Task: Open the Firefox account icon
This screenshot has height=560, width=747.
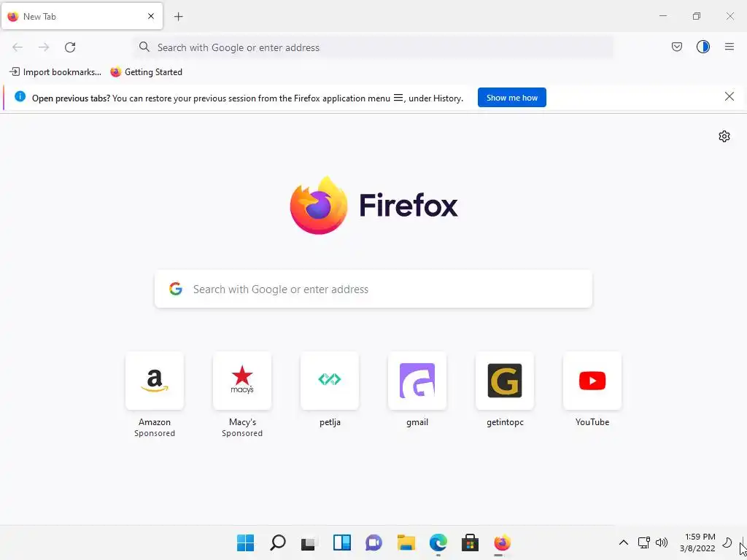Action: coord(703,47)
